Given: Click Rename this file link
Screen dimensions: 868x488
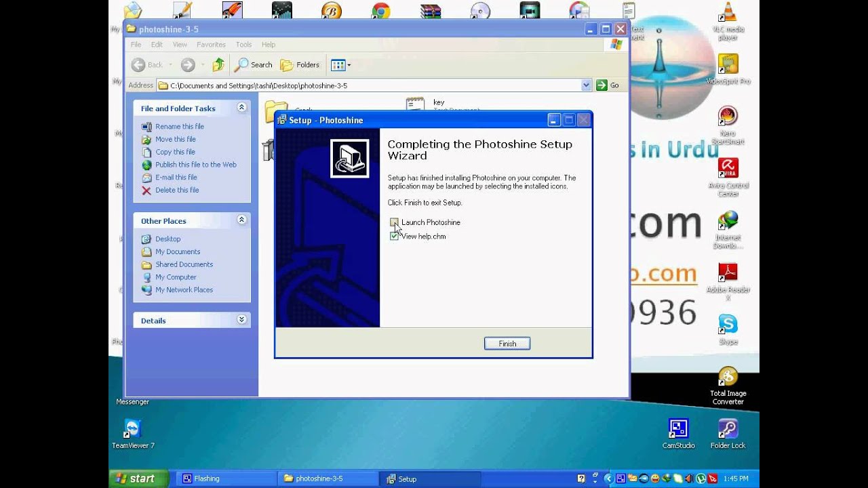Looking at the screenshot, I should point(180,127).
